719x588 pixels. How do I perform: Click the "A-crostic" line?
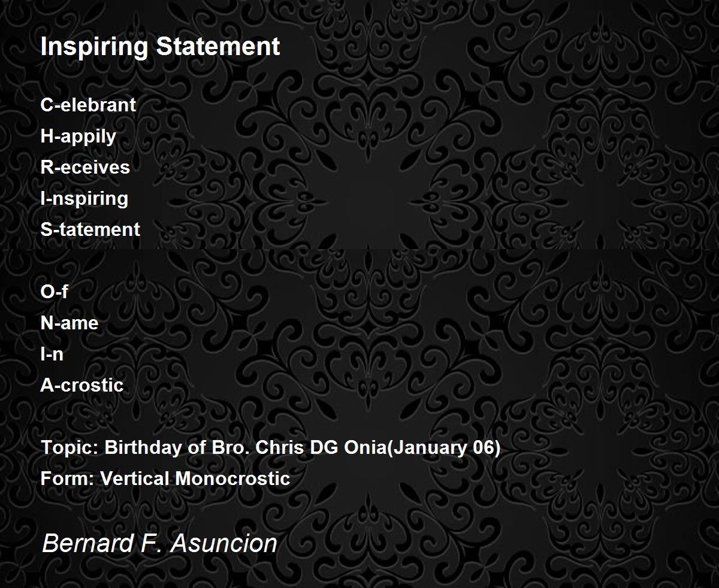tap(82, 385)
